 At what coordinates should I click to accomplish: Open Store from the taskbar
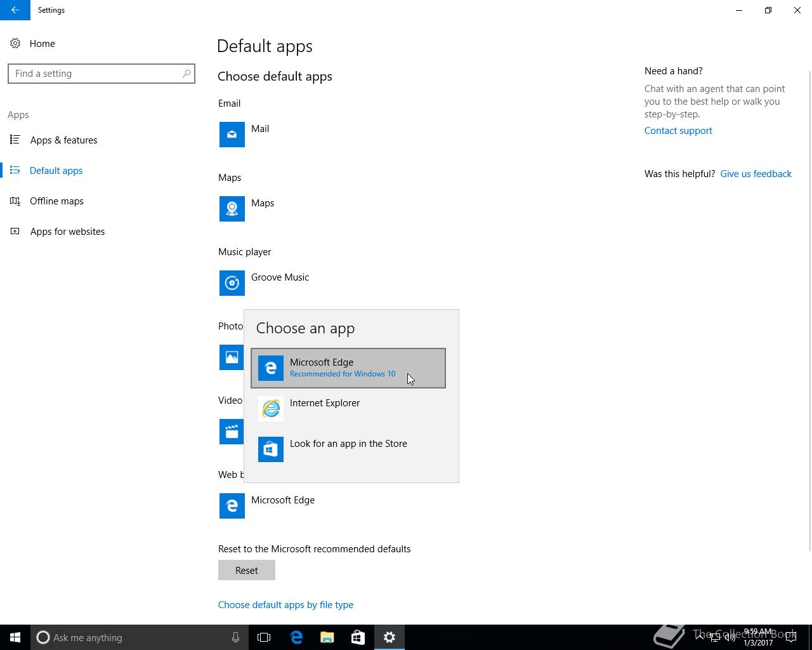coord(358,637)
